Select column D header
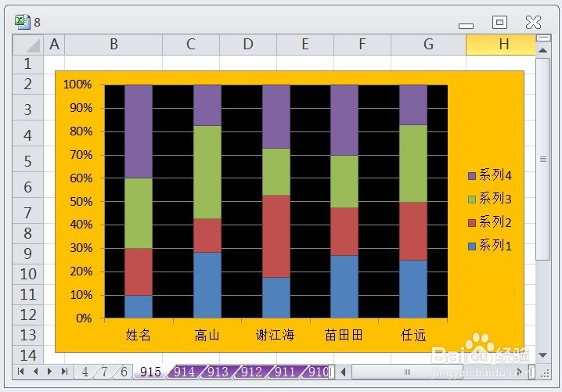 pyautogui.click(x=248, y=45)
